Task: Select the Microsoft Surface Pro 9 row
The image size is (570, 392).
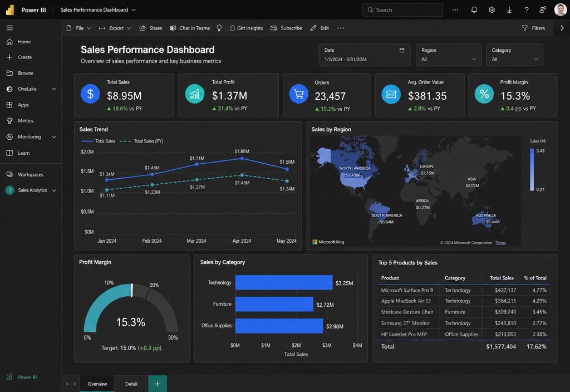Action: pos(464,290)
